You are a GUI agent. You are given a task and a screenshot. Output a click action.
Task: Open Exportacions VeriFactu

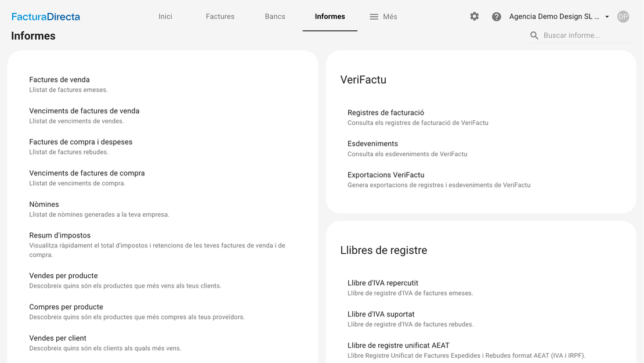(x=386, y=175)
